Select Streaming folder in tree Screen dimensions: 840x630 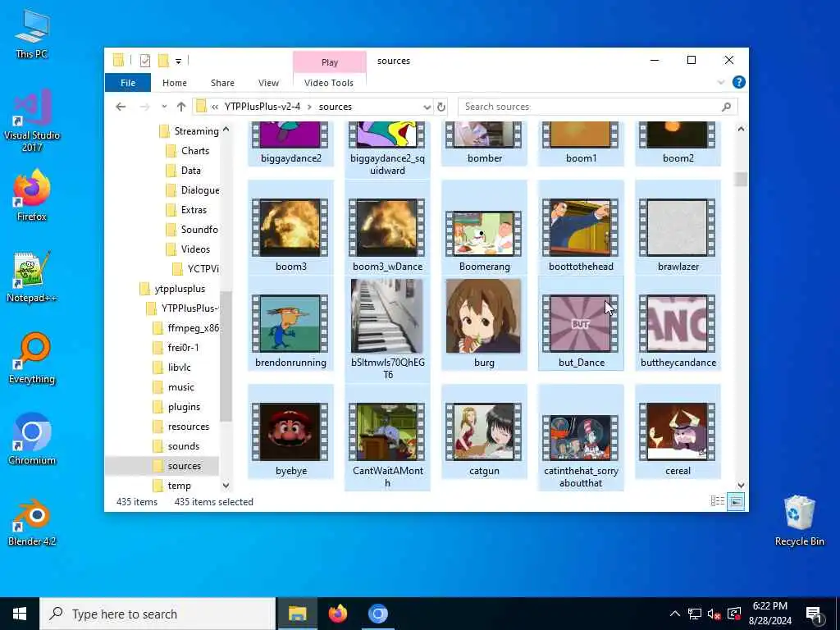[x=189, y=131]
